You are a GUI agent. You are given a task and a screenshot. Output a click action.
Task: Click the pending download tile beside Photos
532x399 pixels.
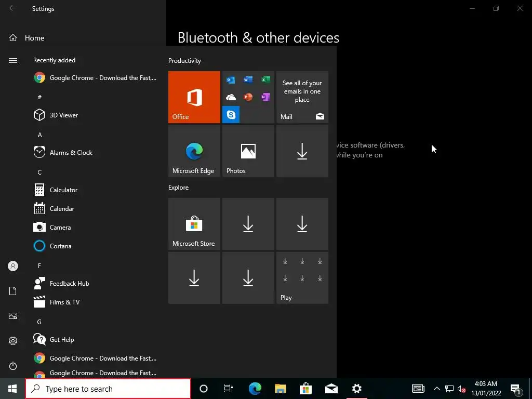pyautogui.click(x=302, y=151)
